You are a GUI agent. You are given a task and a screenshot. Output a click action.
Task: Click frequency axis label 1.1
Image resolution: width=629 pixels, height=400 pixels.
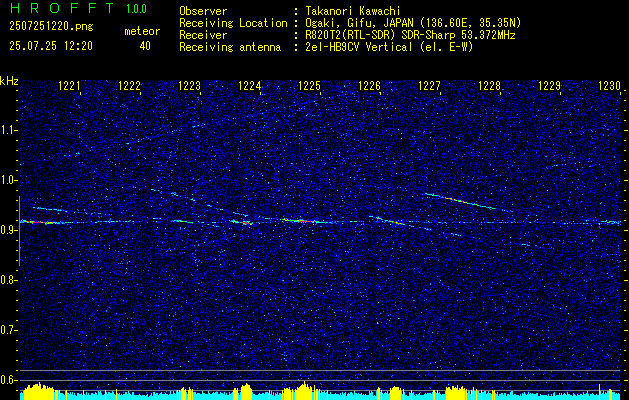pos(7,130)
